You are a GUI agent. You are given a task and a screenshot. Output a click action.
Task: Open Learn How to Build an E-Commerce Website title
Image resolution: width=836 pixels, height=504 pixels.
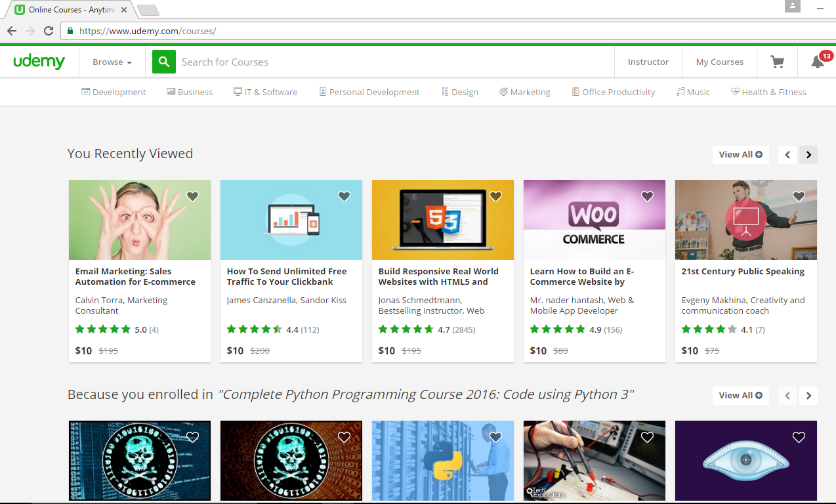(581, 276)
